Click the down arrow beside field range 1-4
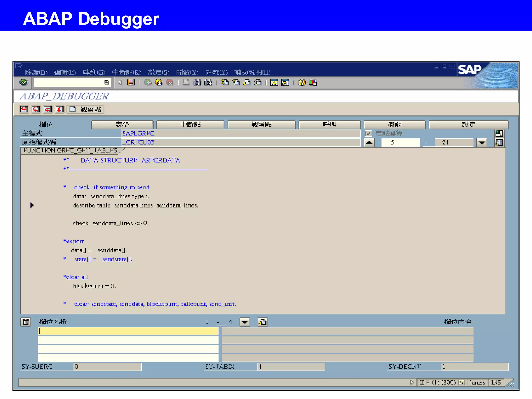This screenshot has height=399, width=532. [x=245, y=322]
